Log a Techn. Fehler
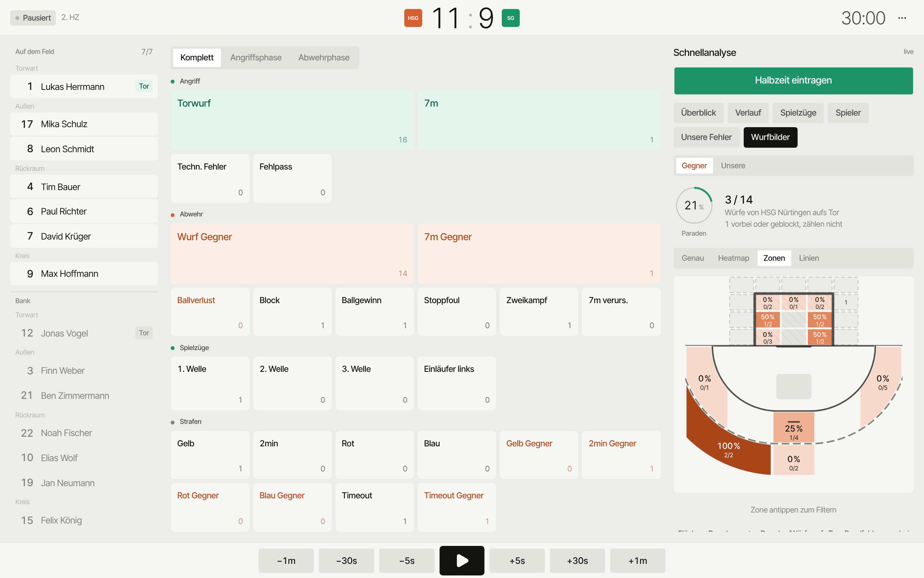 pos(210,179)
